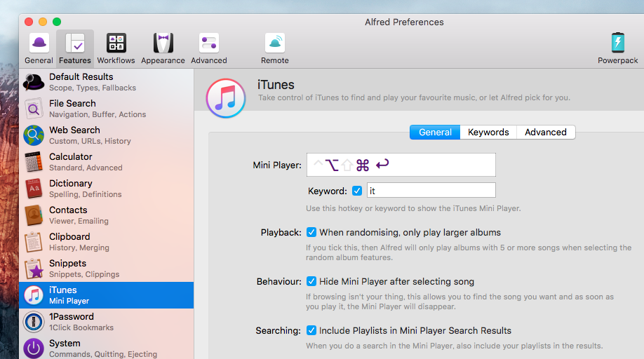Click the Mini Player hotkey field
Screen dimensions: 644x359
coord(401,165)
